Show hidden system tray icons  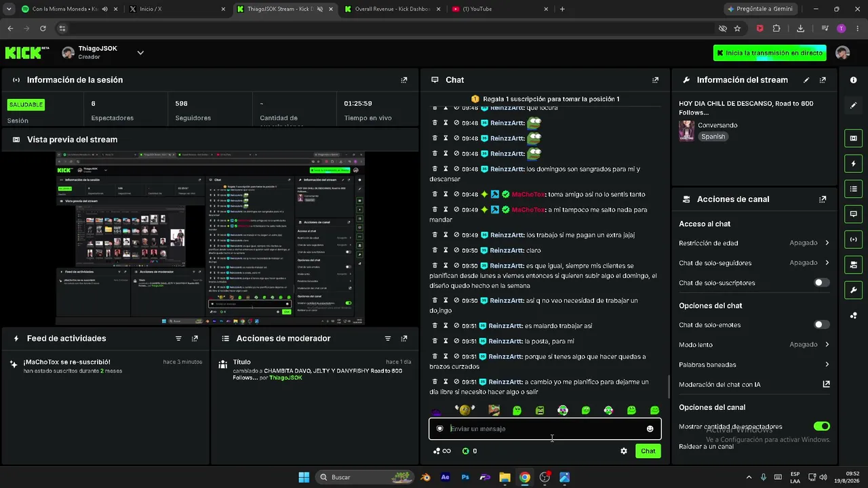(749, 477)
